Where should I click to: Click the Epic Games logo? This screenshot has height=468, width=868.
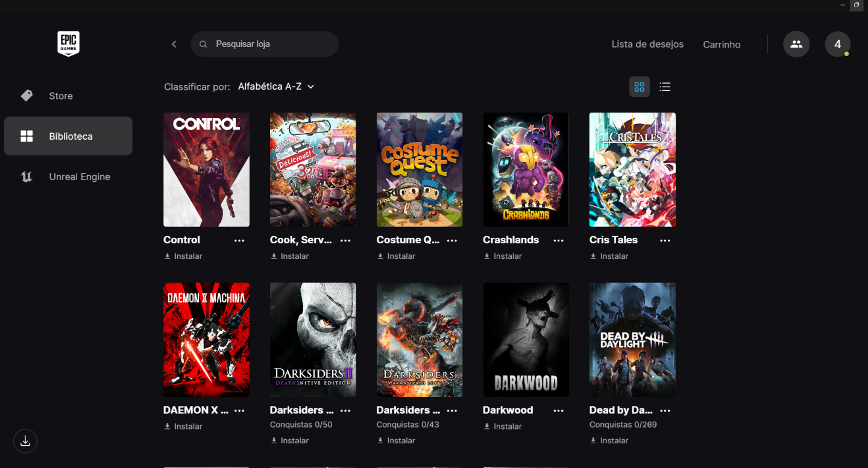[68, 44]
